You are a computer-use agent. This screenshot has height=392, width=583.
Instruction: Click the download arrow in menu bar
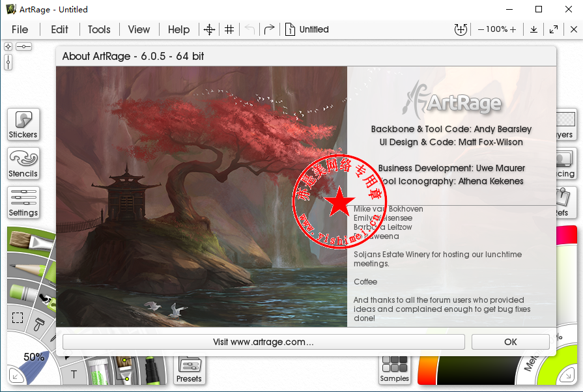click(533, 29)
